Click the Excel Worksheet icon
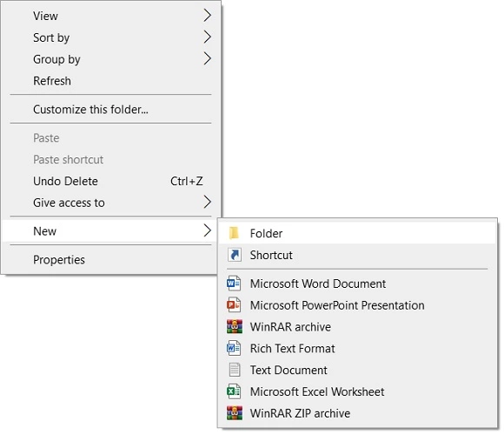Viewport: 504px width, 434px height. 234,391
